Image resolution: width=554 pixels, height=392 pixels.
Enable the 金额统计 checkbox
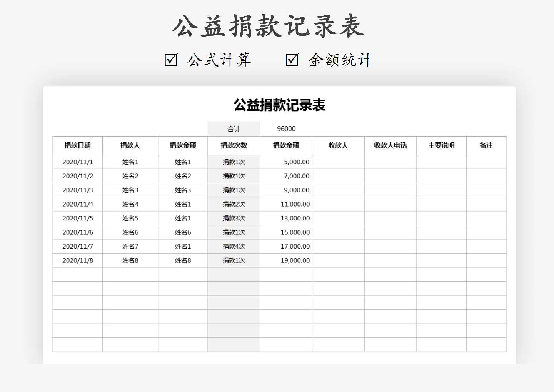[x=293, y=59]
